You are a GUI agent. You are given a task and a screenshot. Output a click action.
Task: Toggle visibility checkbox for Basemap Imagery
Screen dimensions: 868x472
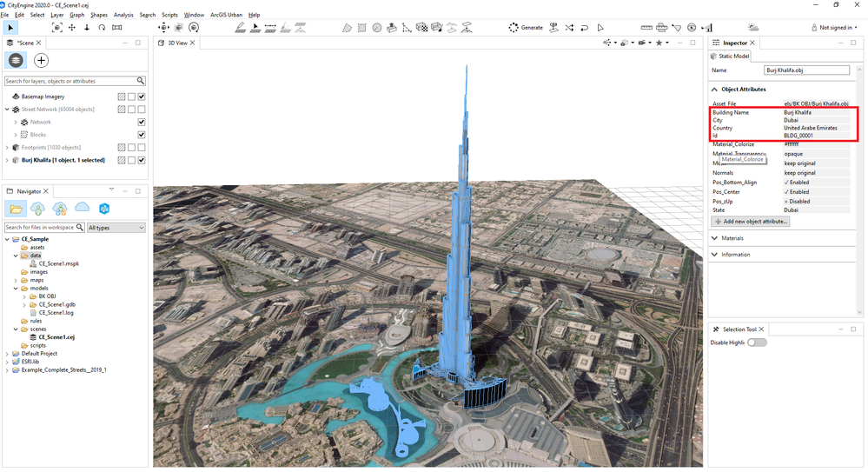tap(141, 96)
